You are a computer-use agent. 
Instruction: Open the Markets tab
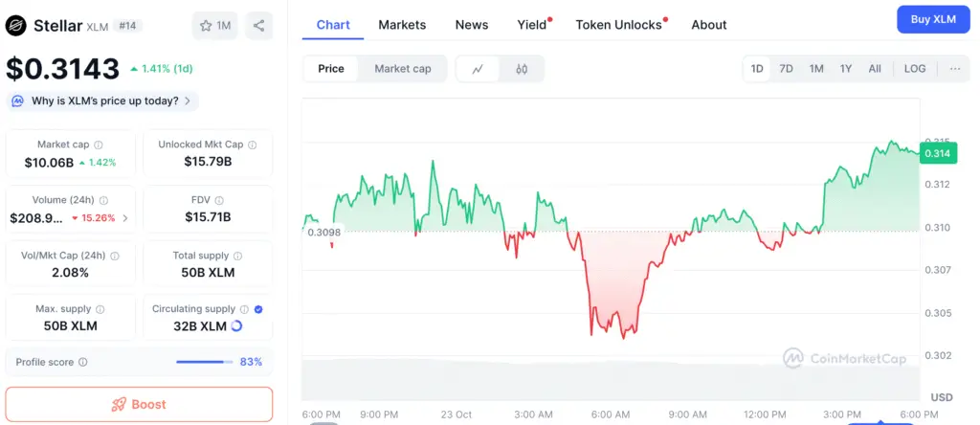pyautogui.click(x=402, y=25)
